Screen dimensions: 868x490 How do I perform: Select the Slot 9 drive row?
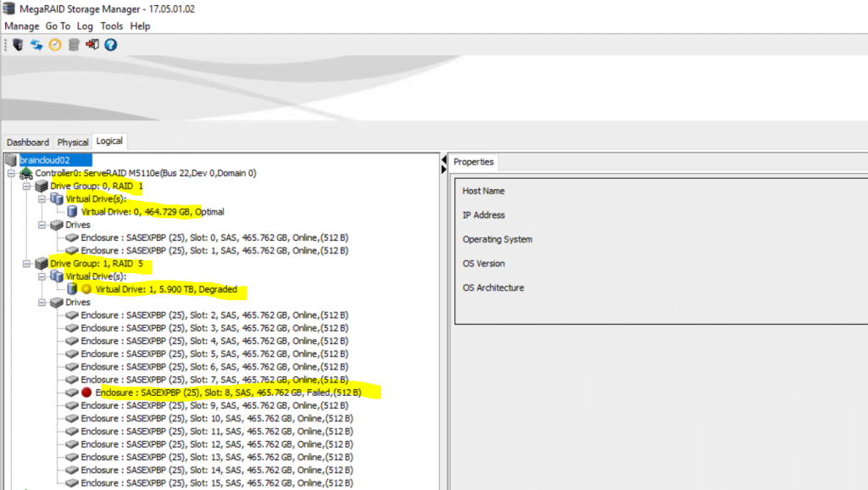click(x=214, y=405)
